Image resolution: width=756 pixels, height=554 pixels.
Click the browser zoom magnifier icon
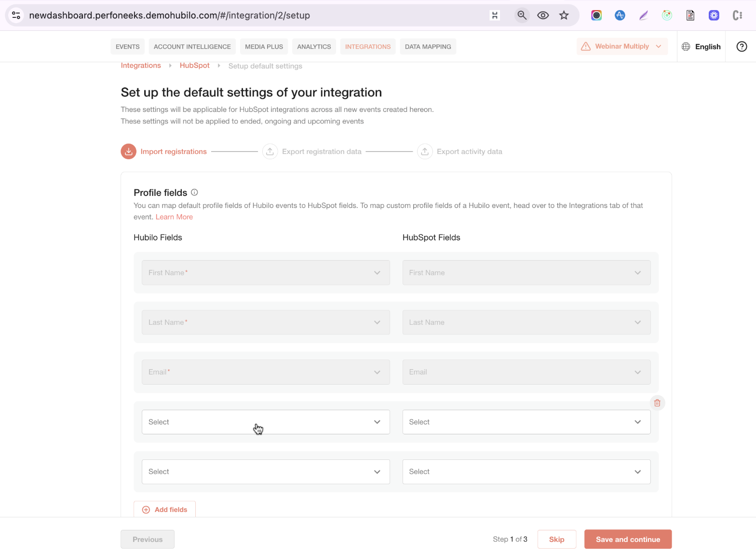tap(522, 15)
